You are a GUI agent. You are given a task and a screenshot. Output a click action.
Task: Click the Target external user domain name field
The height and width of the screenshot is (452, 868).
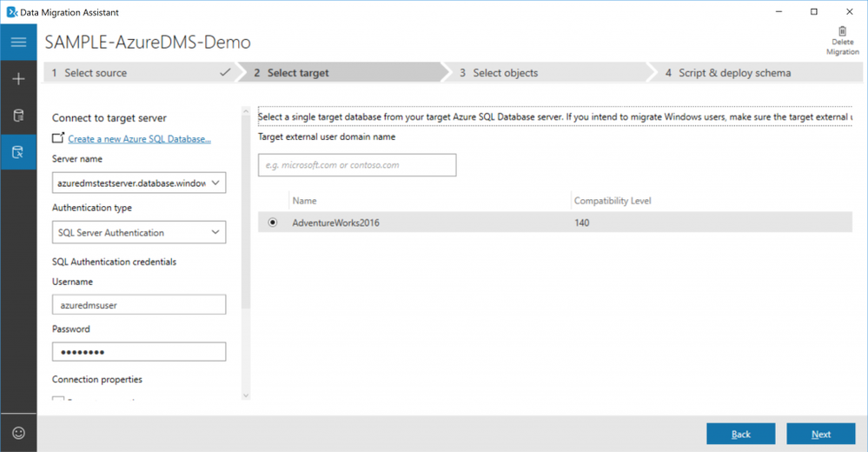[357, 165]
